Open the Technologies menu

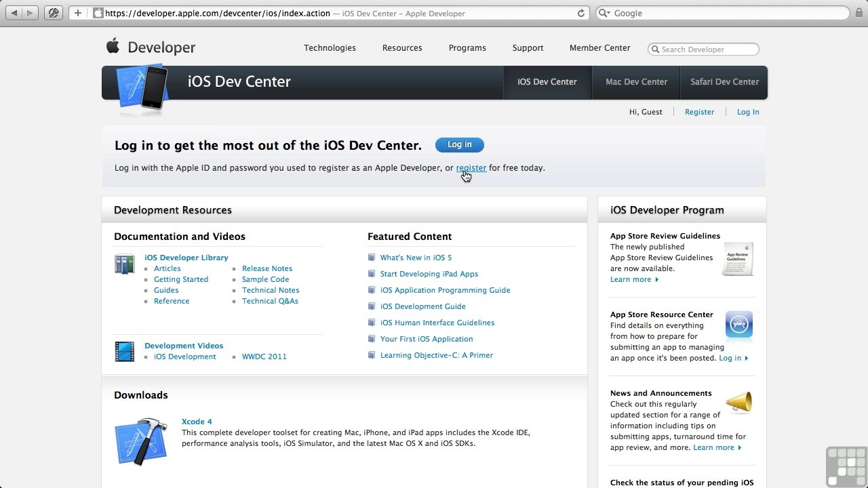(x=330, y=48)
